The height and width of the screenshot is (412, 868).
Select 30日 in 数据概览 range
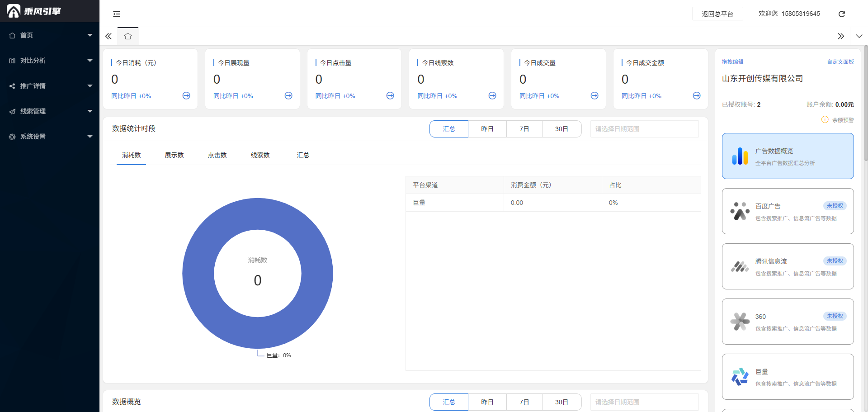coord(561,402)
